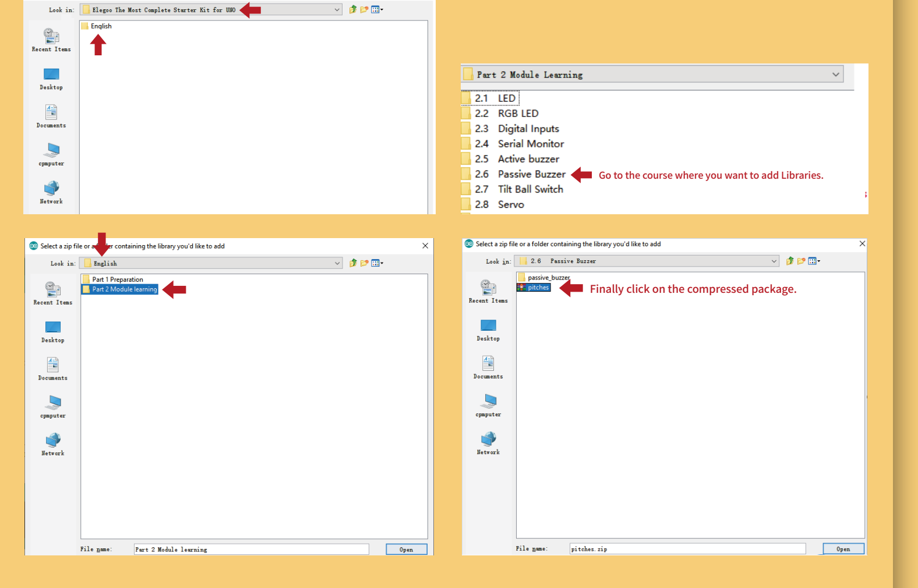Click Recent Items in the Elegoo Starter Kit dialog
Screen dimensions: 918x588
click(x=51, y=40)
